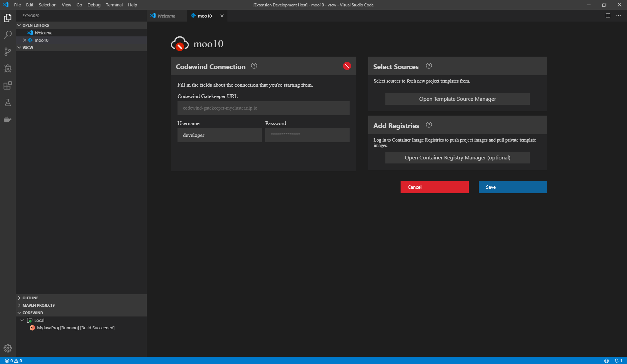Viewport: 627px width, 364px height.
Task: Select Welcome in Open Editors list
Action: [81, 33]
